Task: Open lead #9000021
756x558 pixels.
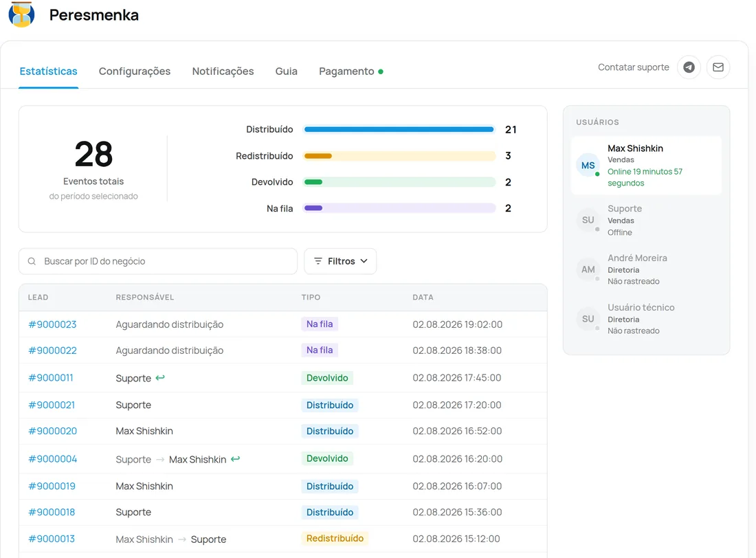Action: pos(52,405)
